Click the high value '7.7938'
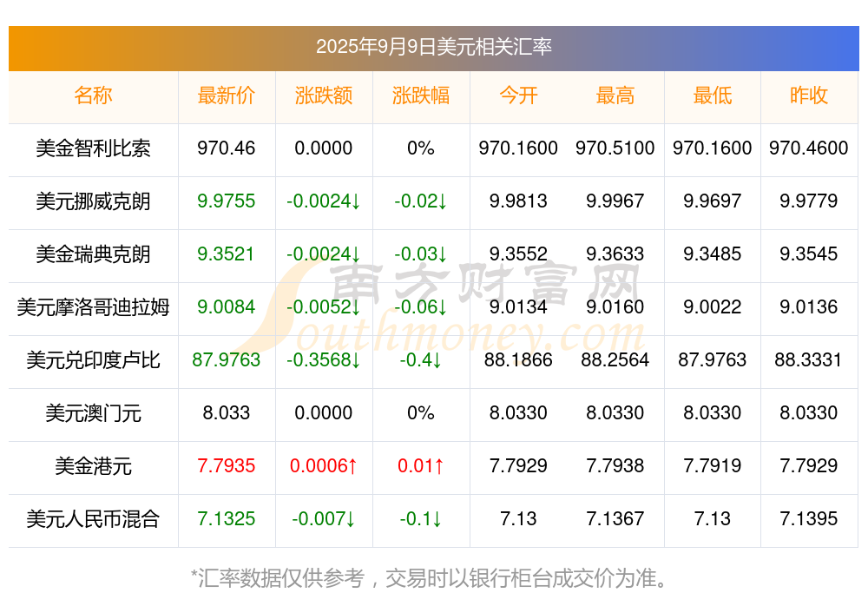Screen dimensions: 868x606 pyautogui.click(x=615, y=466)
